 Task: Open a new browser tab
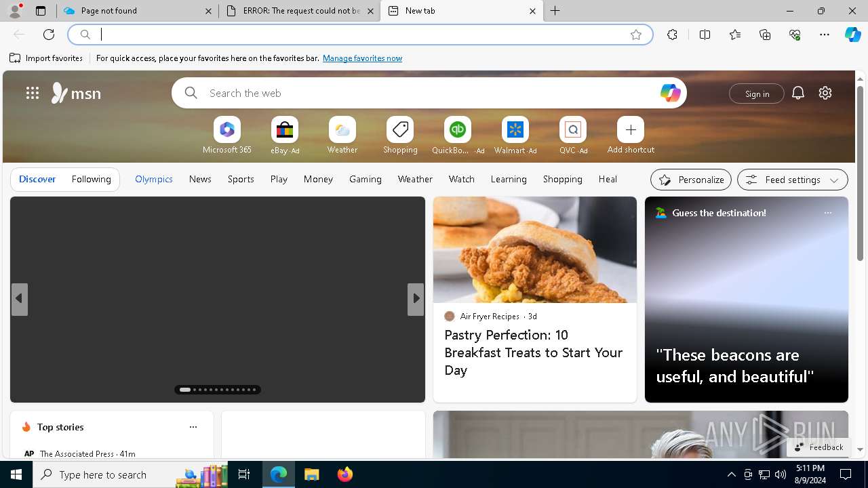(x=555, y=11)
